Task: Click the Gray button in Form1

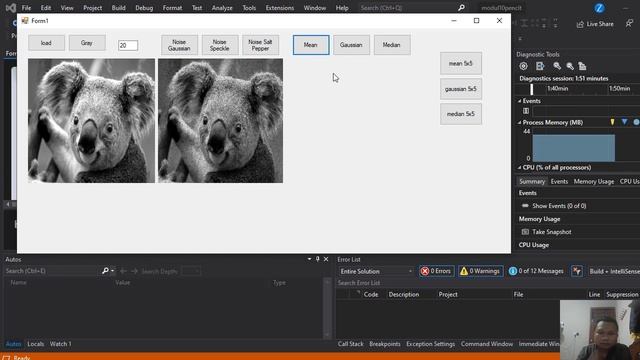Action: [x=87, y=43]
